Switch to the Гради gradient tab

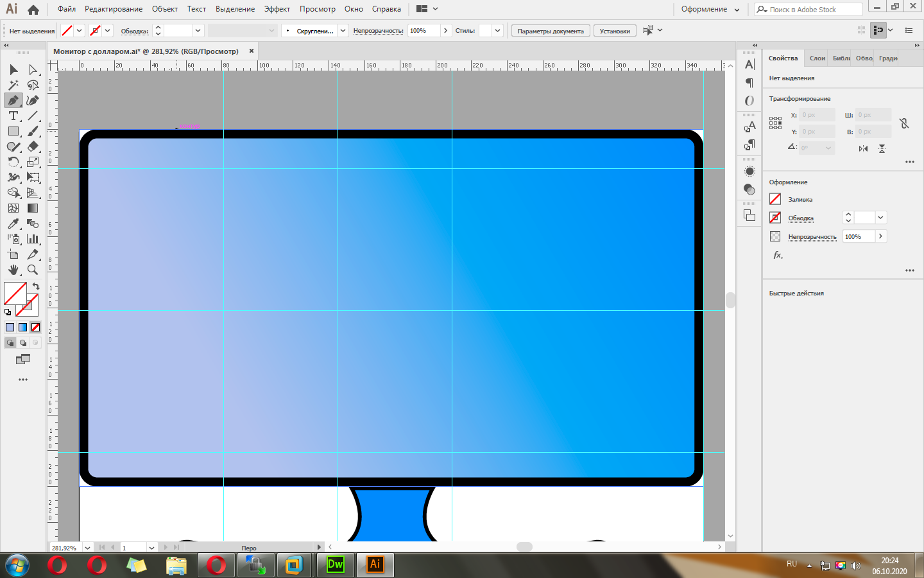coord(888,58)
